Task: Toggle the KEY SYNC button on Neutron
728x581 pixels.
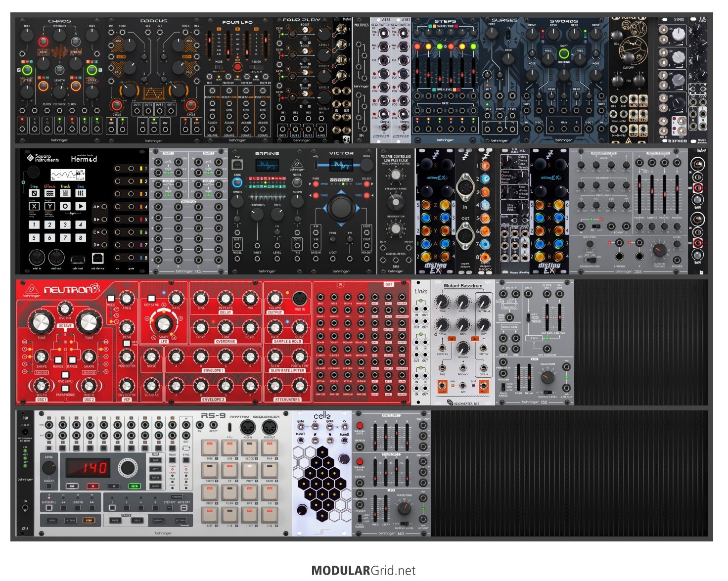Action: (x=151, y=299)
